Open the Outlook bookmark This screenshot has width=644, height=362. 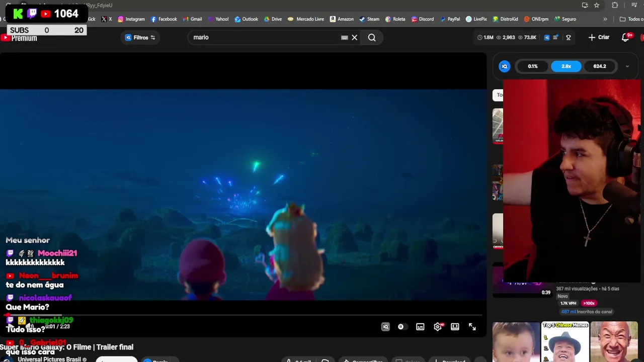246,19
